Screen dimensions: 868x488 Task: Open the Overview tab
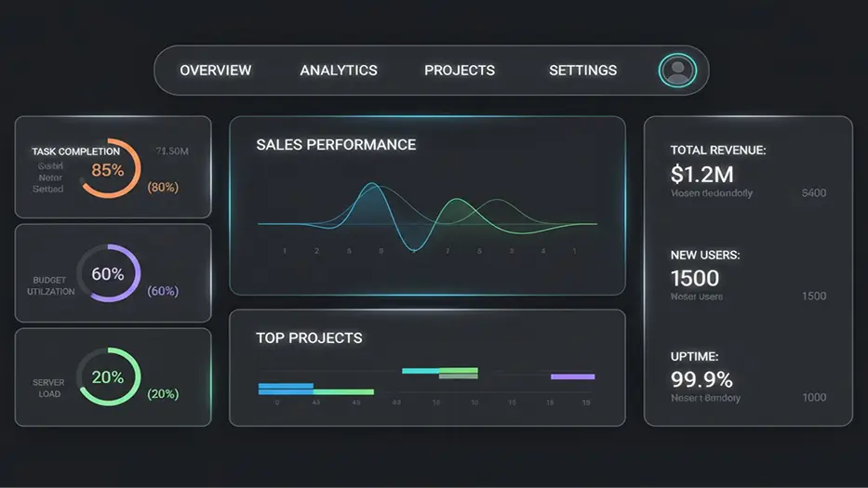215,71
